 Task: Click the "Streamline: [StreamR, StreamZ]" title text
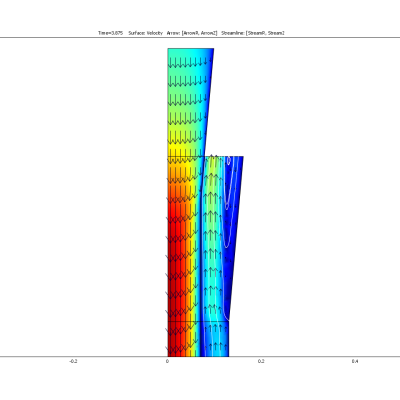pyautogui.click(x=253, y=33)
